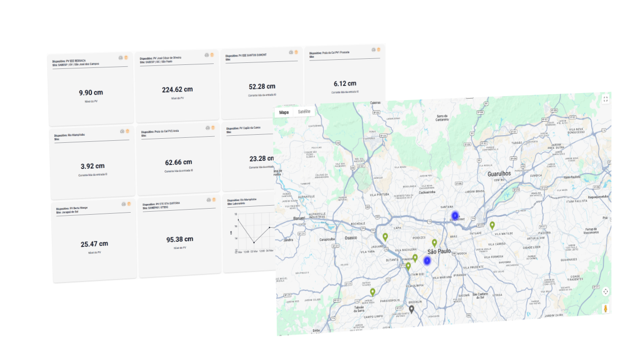The image size is (644, 362).
Task: Open gauge icon on Rio Mampituba 3.92 cm card
Action: (x=122, y=131)
